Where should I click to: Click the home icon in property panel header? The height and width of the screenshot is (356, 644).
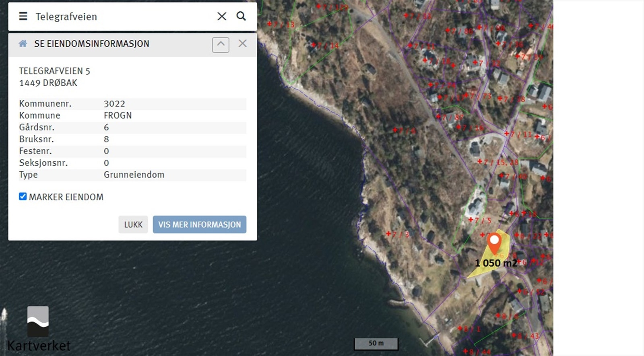point(23,43)
